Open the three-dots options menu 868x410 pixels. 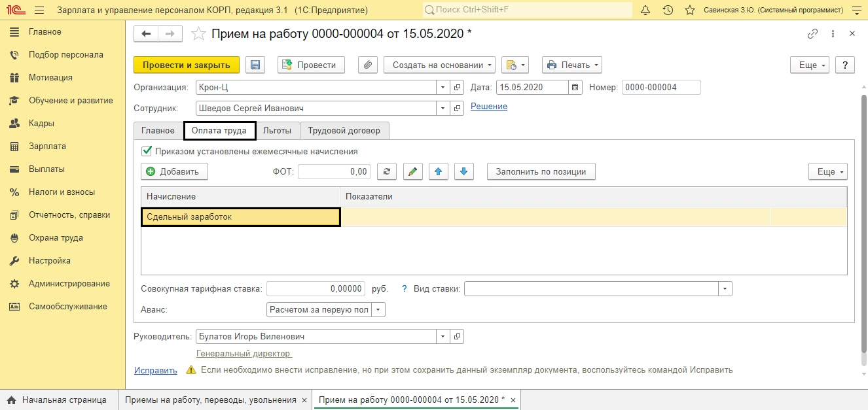point(833,34)
